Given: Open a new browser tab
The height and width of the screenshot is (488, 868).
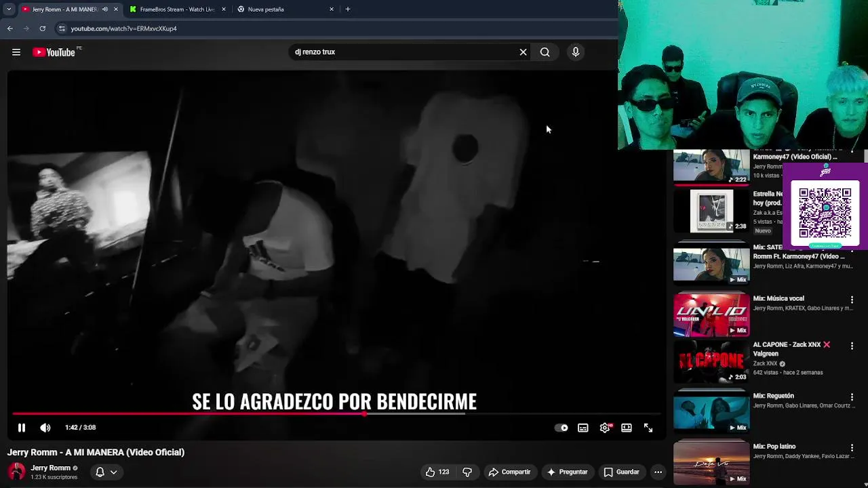Looking at the screenshot, I should click(x=348, y=9).
